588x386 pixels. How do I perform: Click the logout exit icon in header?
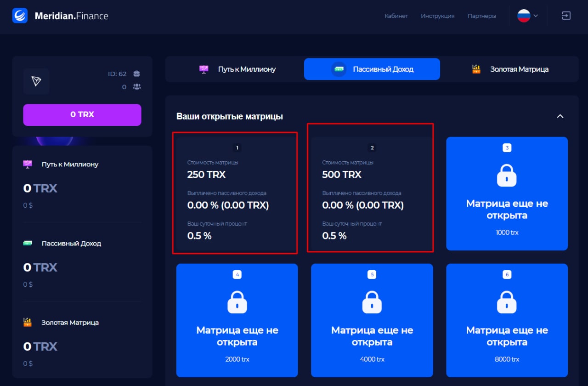[566, 16]
